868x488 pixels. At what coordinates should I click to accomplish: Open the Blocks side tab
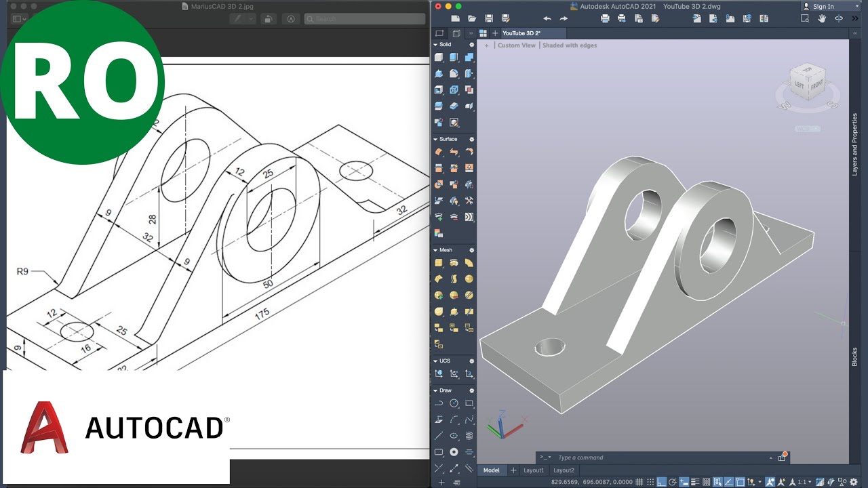click(854, 357)
